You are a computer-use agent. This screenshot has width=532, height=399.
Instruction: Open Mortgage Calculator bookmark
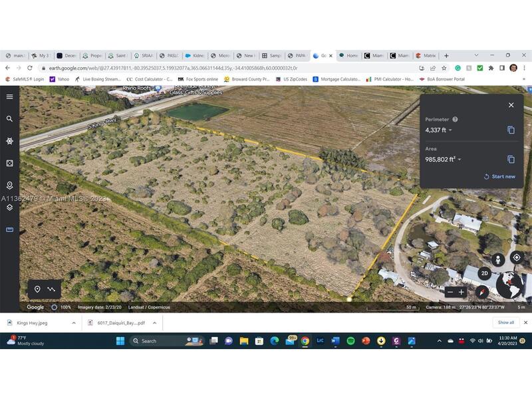(336, 79)
